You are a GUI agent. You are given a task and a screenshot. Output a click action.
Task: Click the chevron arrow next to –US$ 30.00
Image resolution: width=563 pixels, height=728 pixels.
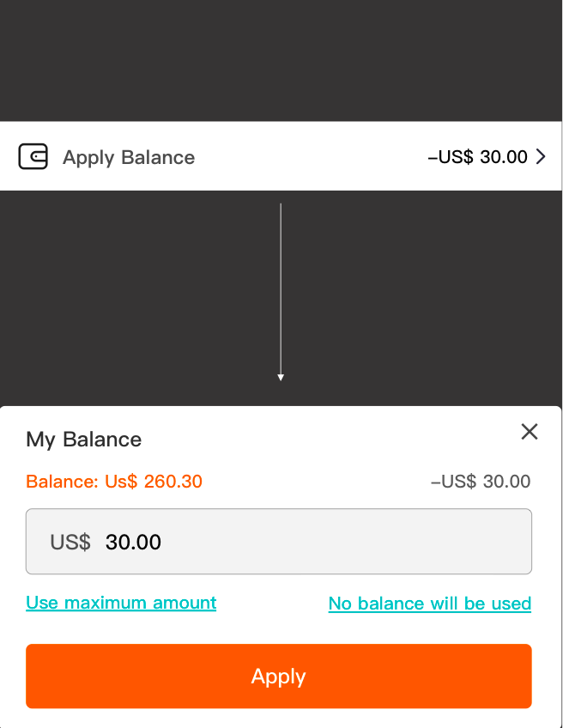[x=542, y=156]
